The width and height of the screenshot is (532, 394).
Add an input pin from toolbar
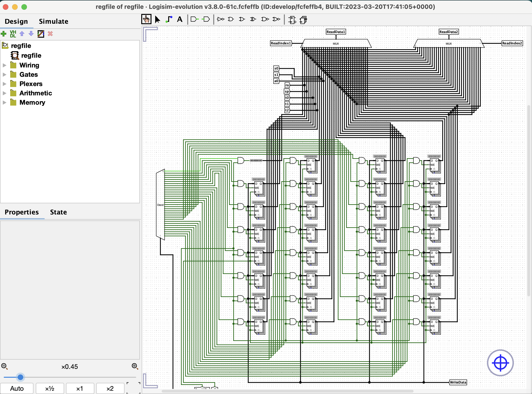194,19
